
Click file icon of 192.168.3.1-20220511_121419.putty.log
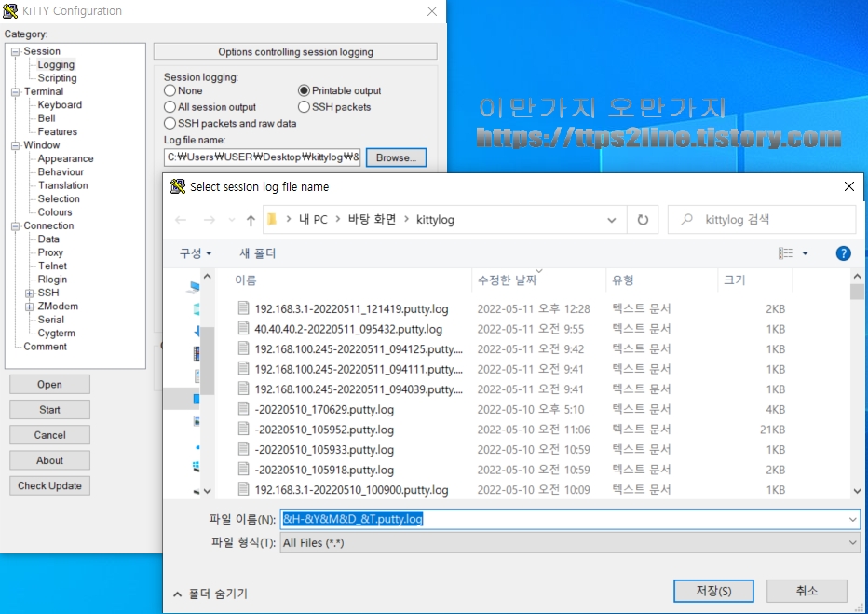pyautogui.click(x=243, y=307)
